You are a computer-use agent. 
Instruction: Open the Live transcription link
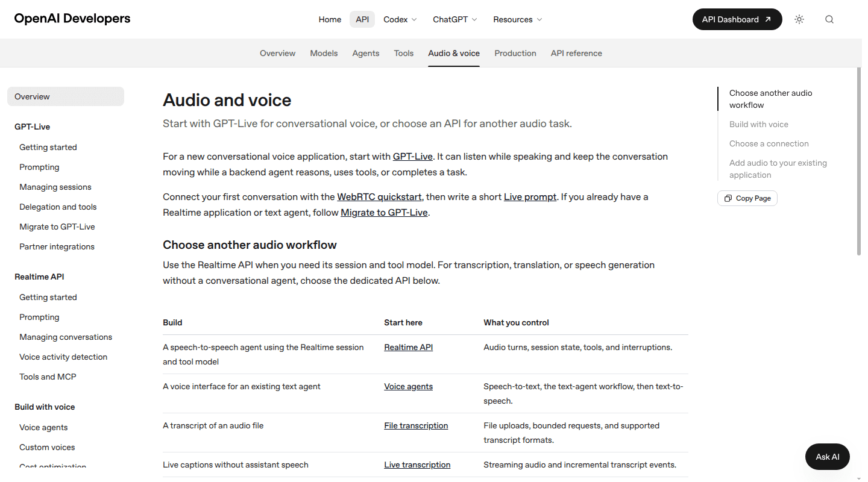pos(417,465)
